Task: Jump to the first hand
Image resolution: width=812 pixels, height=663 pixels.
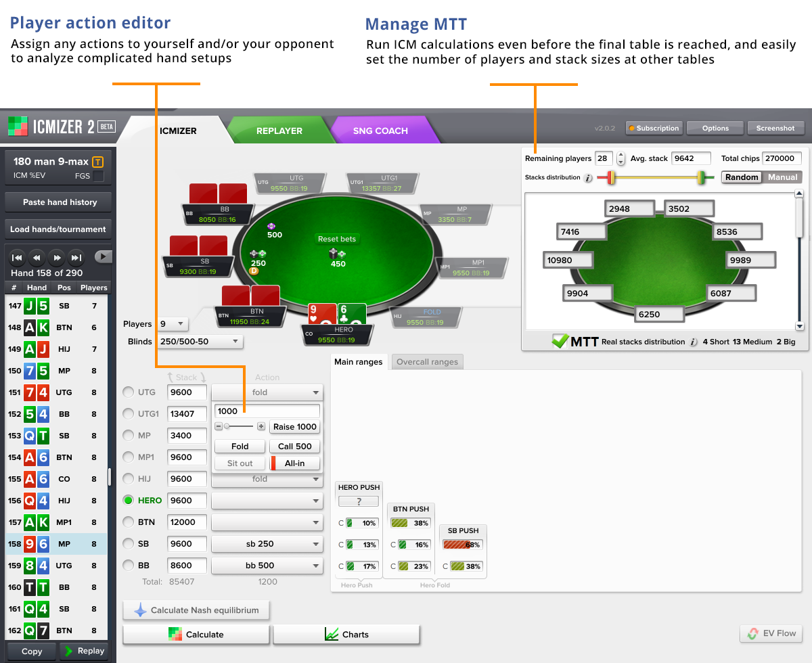Action: pyautogui.click(x=18, y=257)
